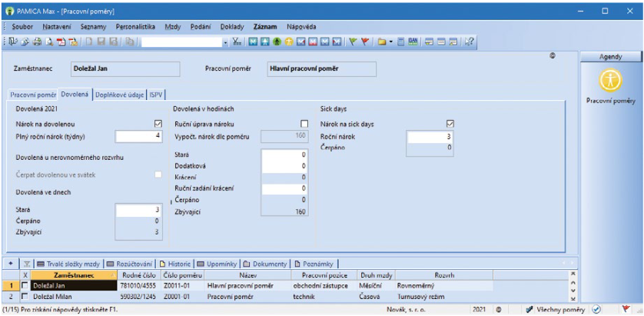Toggle the Nárok na dovolenou checkbox

click(158, 124)
